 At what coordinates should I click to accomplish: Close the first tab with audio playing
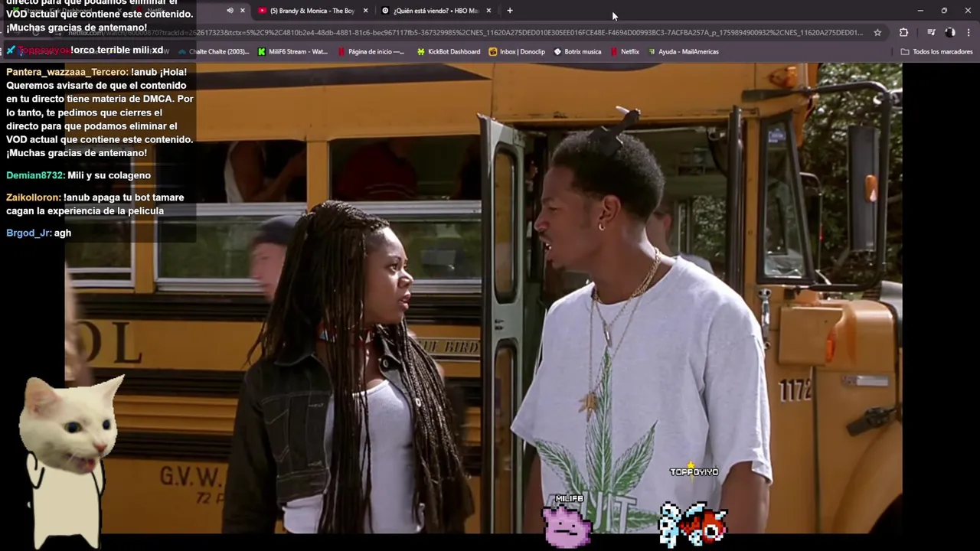(x=243, y=11)
